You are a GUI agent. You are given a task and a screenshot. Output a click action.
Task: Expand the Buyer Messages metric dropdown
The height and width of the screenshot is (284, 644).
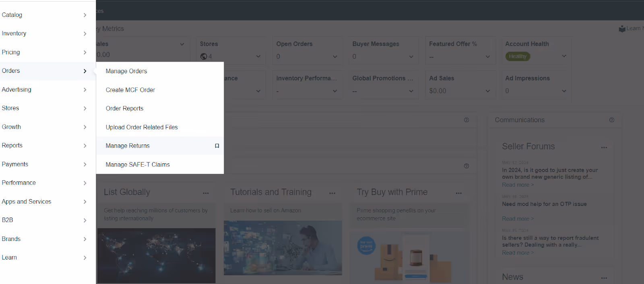(x=411, y=57)
